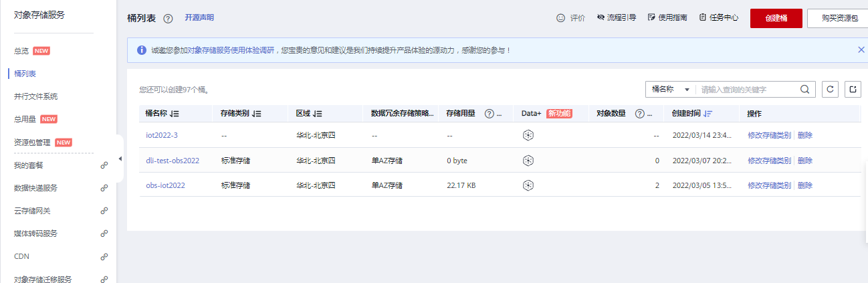Open the 桶名称 search filter dropdown
Viewport: 868px width, 283px height.
[x=670, y=89]
